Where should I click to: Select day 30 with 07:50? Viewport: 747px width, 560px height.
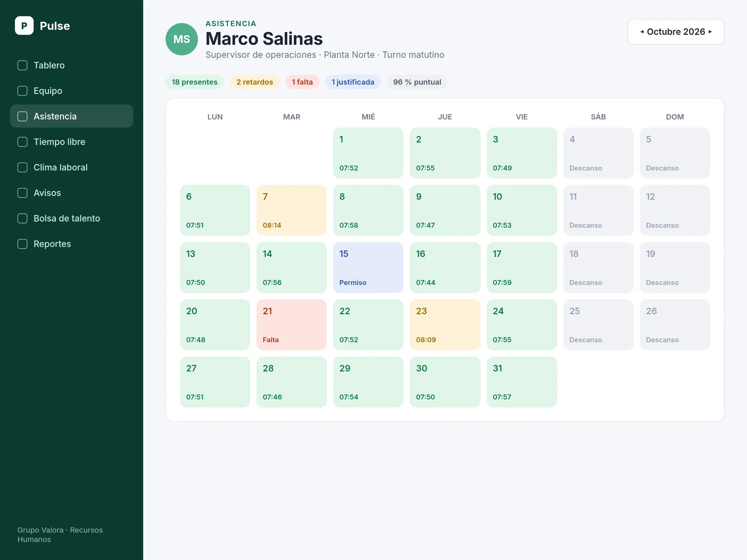[x=445, y=382]
